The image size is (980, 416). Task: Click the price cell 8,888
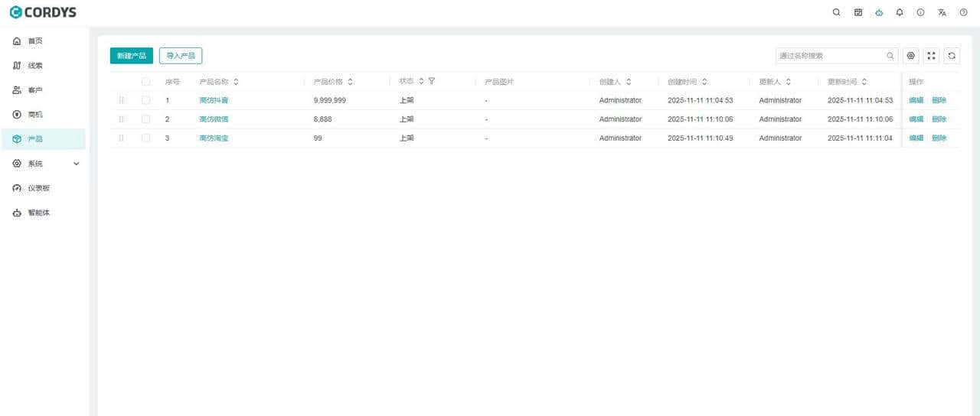(323, 119)
